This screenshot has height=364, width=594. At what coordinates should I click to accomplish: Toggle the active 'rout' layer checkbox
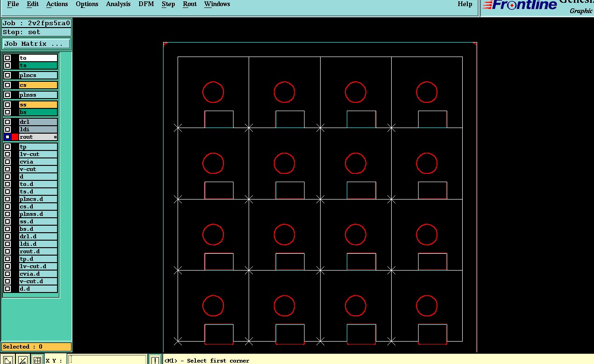(7, 137)
